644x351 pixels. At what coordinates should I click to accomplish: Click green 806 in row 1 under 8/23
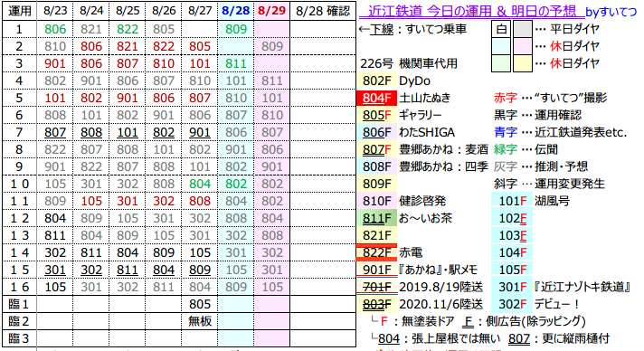point(55,29)
